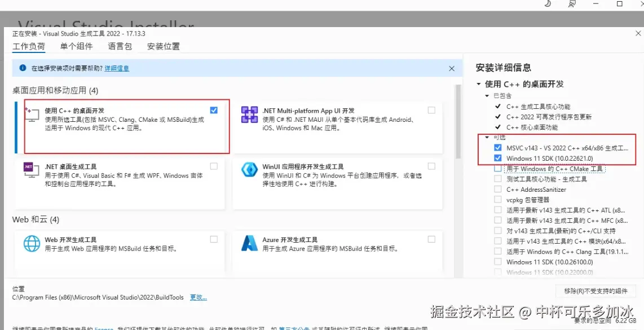Check the .NET 桌面生成工具 workload checkbox
The image size is (644, 330).
214,166
